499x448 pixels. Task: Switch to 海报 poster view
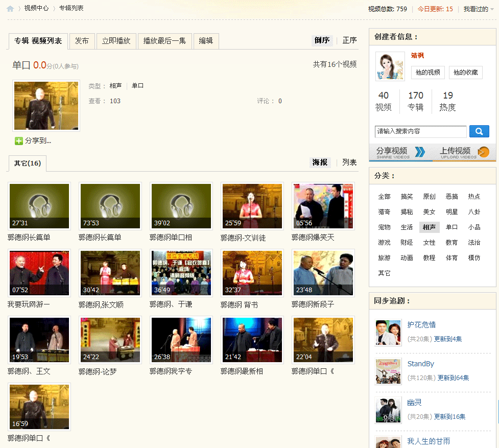[x=320, y=162]
